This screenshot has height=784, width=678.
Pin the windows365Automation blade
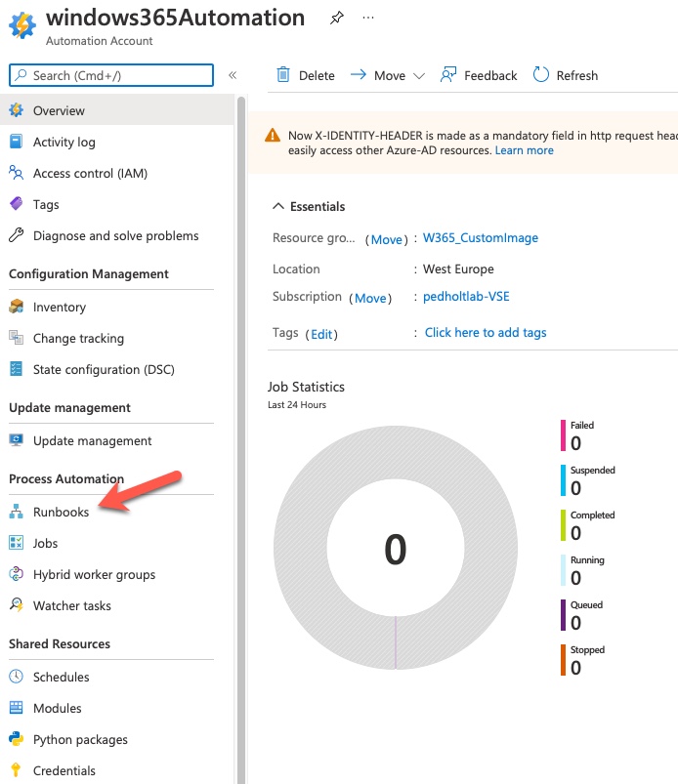337,18
